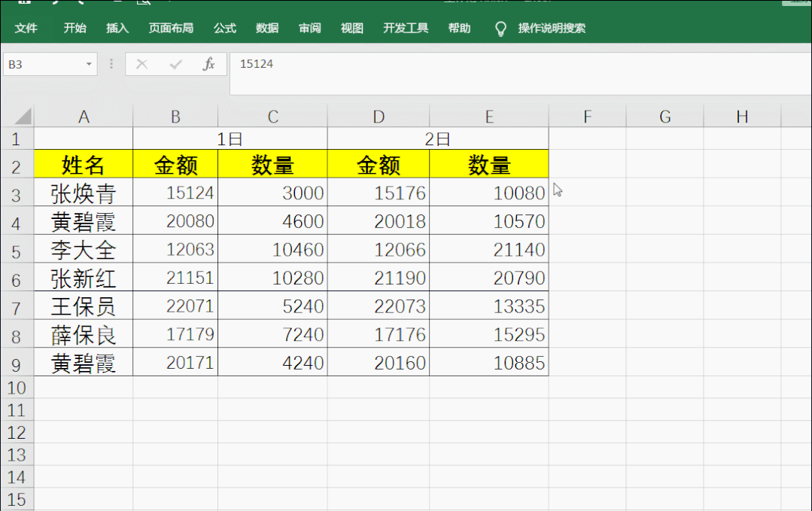Click the Name Box showing B3
The image size is (812, 511).
click(50, 64)
